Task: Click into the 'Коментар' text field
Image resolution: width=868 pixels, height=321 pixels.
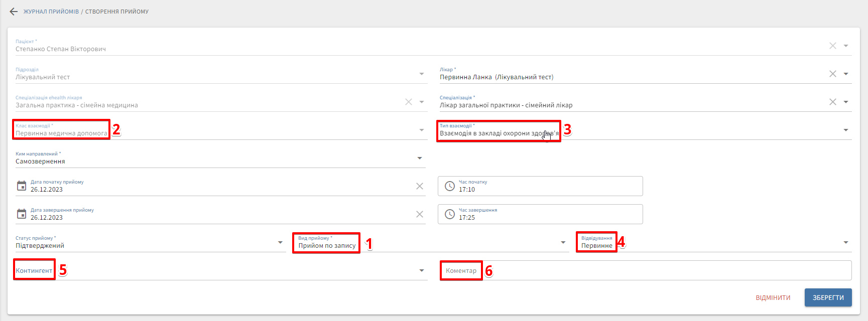Action: click(x=653, y=270)
